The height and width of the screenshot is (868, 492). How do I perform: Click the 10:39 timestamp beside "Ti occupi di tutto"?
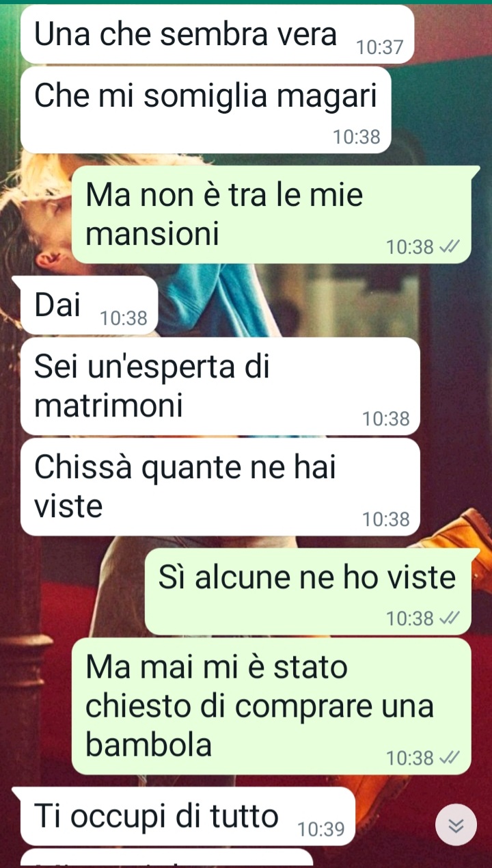pos(321,829)
